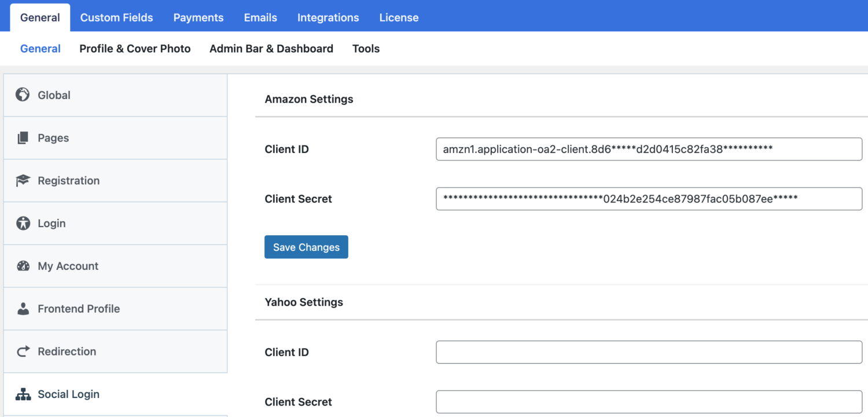Viewport: 868px width, 417px height.
Task: Click the Yahoo Client Secret field
Action: point(649,402)
